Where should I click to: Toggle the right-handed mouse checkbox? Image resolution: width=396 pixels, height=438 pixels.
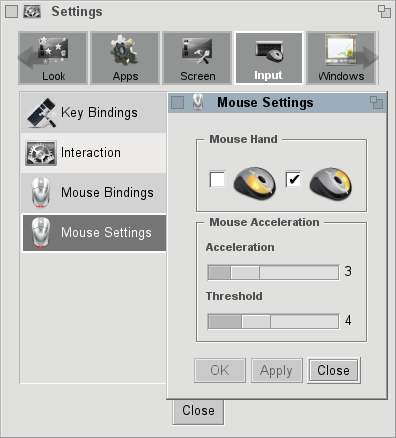pyautogui.click(x=294, y=179)
